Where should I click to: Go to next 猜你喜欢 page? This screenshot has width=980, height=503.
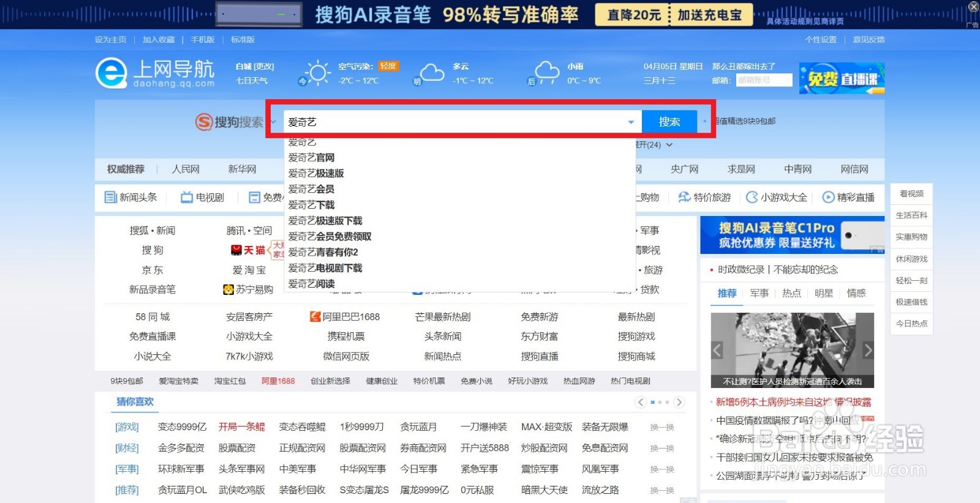679,402
